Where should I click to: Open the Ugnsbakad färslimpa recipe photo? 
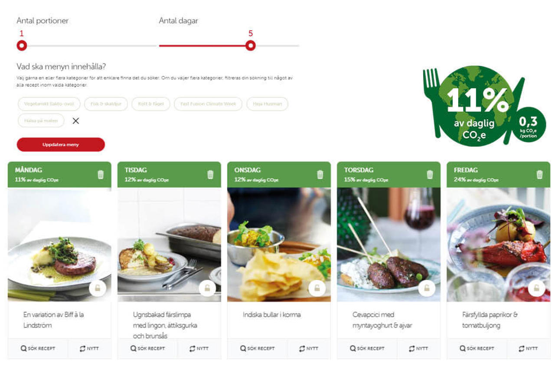click(169, 245)
